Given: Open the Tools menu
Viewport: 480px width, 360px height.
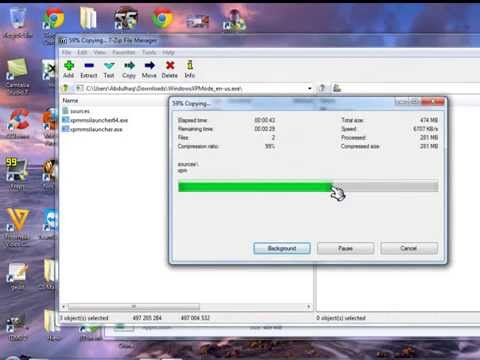Looking at the screenshot, I should point(149,52).
